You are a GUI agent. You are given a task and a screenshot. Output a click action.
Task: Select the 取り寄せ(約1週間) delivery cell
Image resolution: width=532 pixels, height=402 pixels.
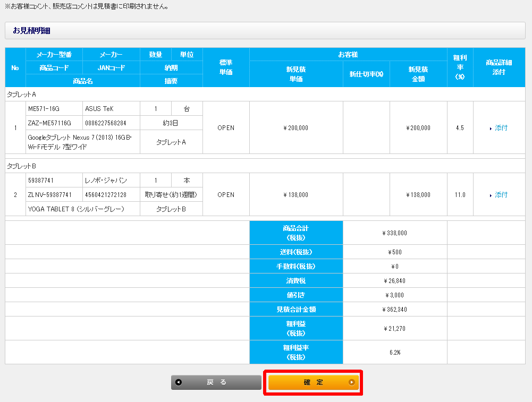point(171,195)
